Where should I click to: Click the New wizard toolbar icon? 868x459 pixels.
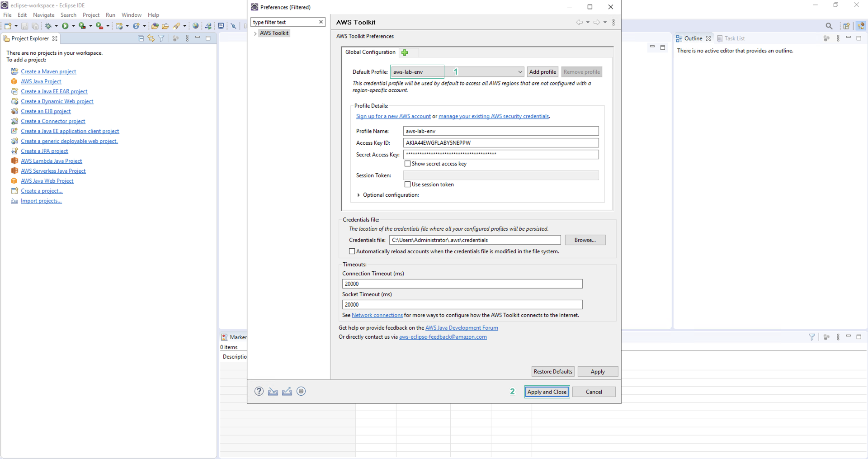tap(8, 26)
